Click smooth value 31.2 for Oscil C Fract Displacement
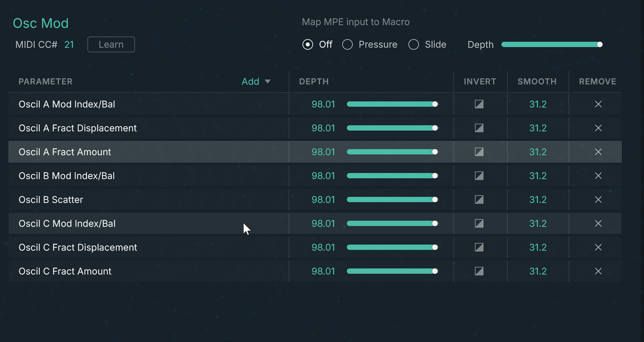 (x=538, y=247)
